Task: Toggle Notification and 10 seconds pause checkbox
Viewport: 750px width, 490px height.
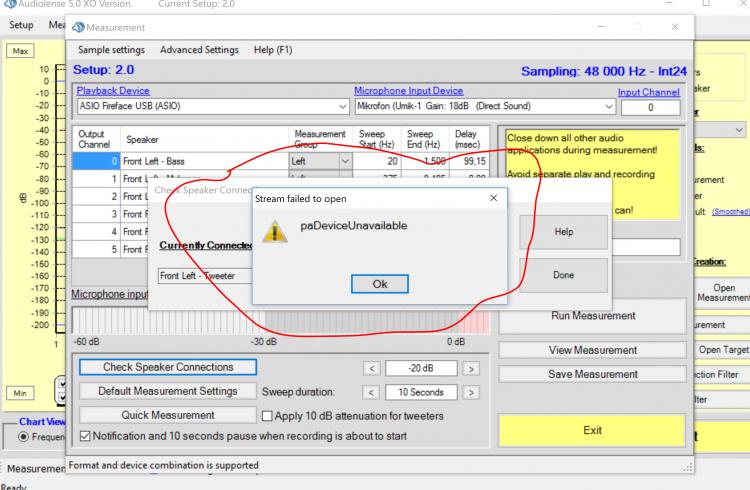Action: tap(85, 436)
